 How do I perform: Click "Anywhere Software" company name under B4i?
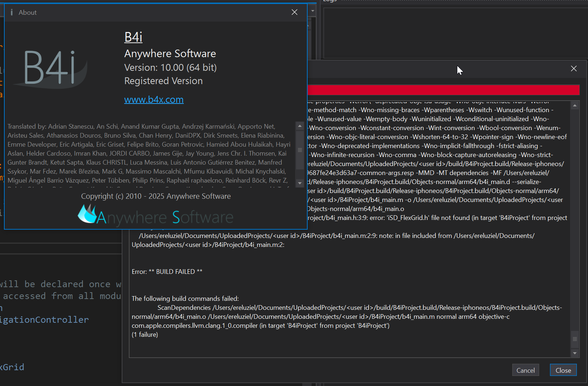coord(170,54)
